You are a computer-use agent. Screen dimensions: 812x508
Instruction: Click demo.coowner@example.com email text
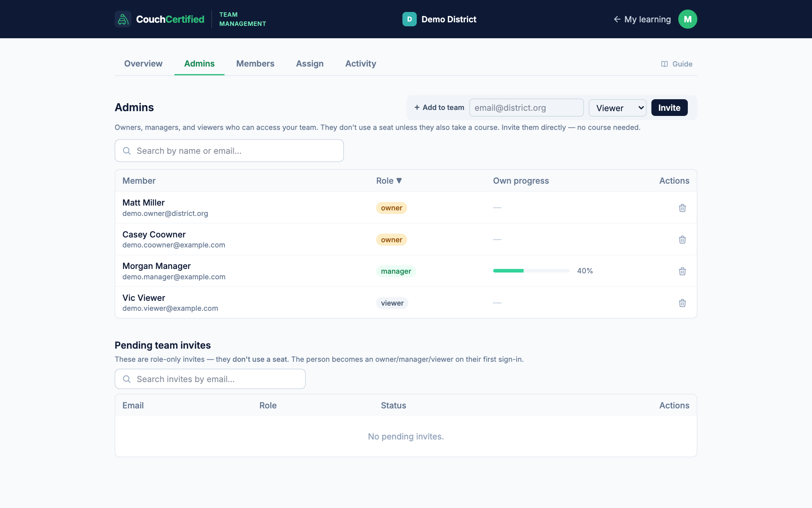click(x=174, y=245)
